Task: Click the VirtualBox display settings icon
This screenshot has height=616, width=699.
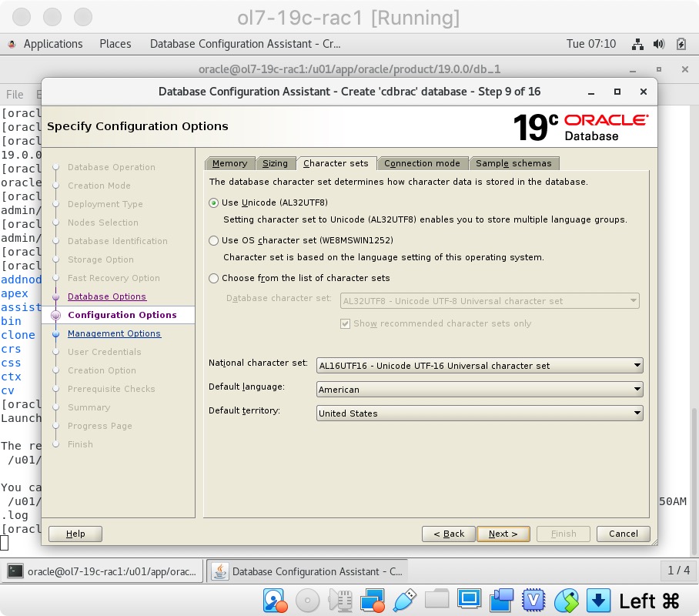Action: coord(469,599)
